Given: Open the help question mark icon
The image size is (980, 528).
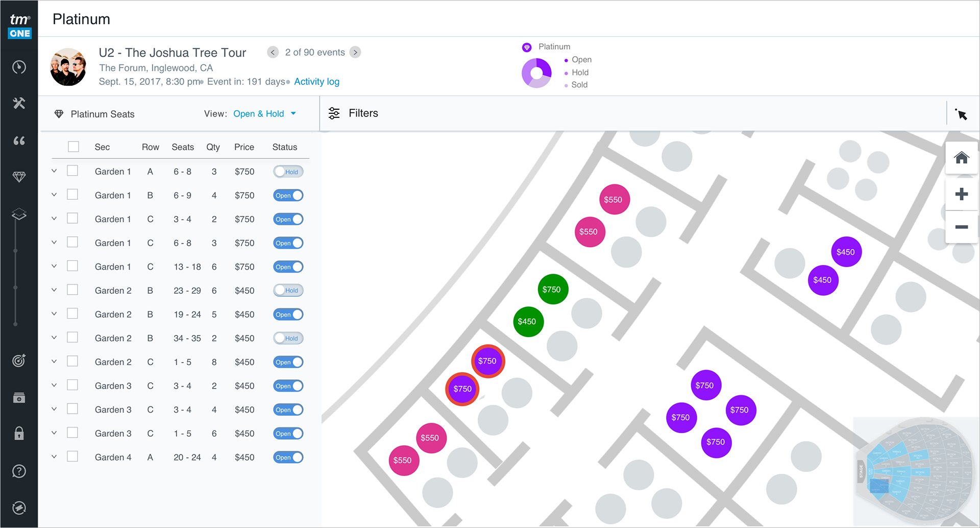Looking at the screenshot, I should [x=19, y=471].
